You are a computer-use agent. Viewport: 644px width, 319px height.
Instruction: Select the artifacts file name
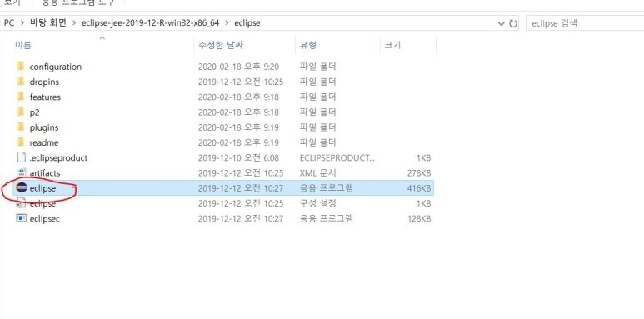45,173
